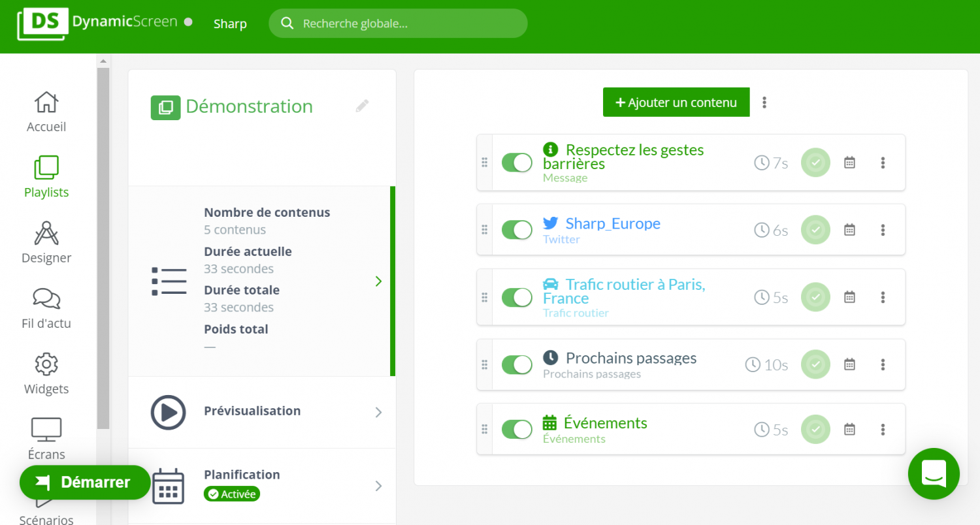
Task: Click drag handle of Trafic routier row
Action: tap(485, 297)
